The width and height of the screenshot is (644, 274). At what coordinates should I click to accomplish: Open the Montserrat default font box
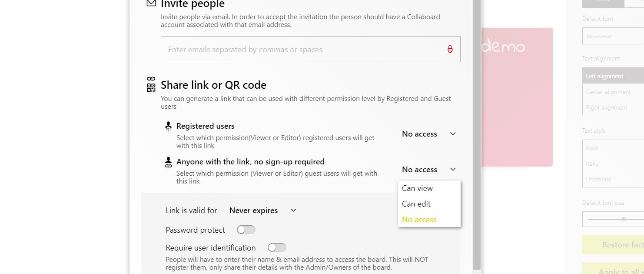pyautogui.click(x=613, y=37)
